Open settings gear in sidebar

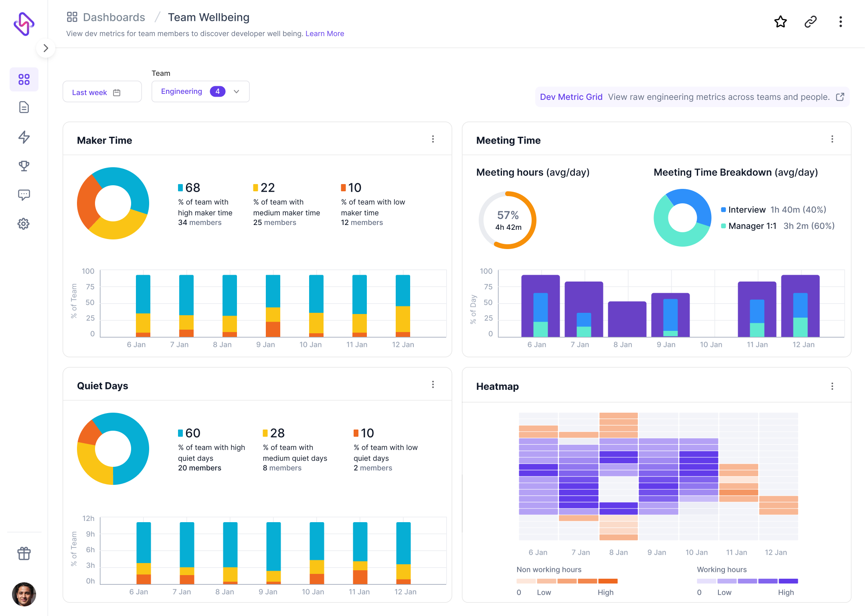(24, 224)
